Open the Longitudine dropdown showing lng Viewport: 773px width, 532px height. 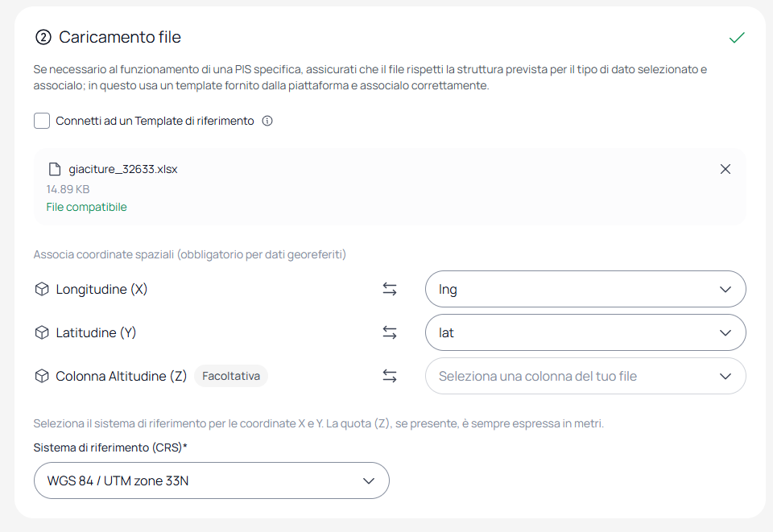click(585, 289)
